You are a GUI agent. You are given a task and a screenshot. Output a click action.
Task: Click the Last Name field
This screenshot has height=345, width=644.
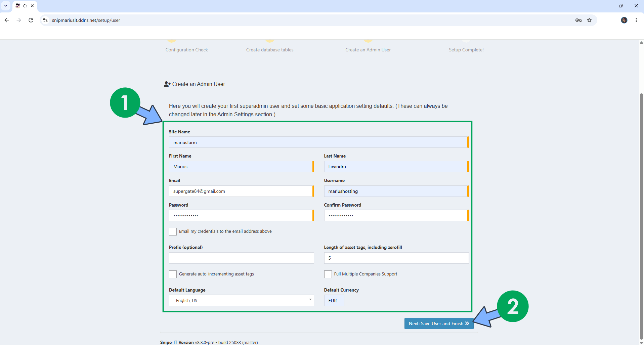click(x=396, y=167)
